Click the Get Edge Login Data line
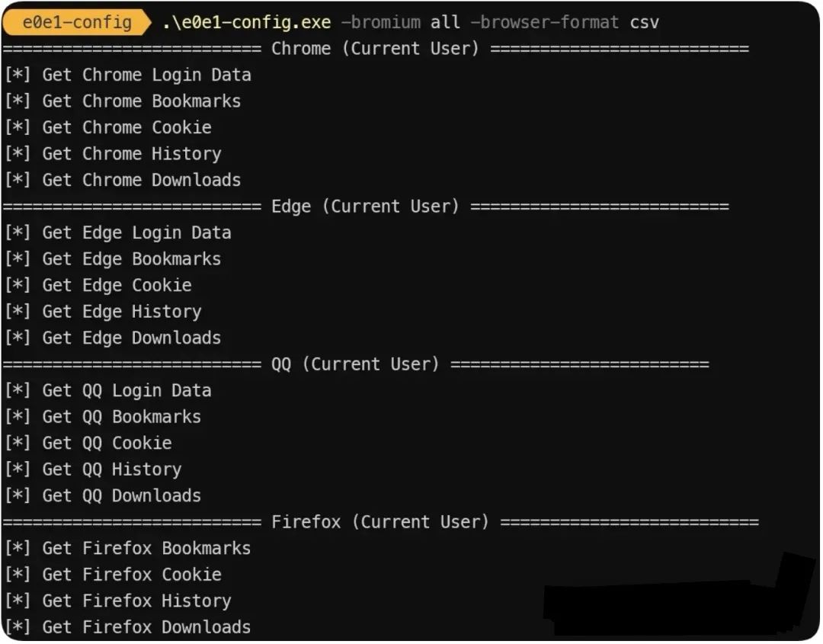 click(x=118, y=233)
